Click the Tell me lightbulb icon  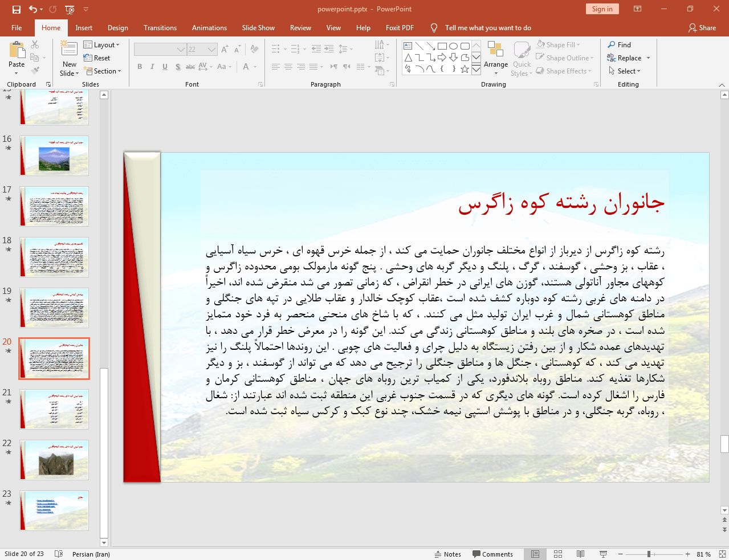[434, 27]
